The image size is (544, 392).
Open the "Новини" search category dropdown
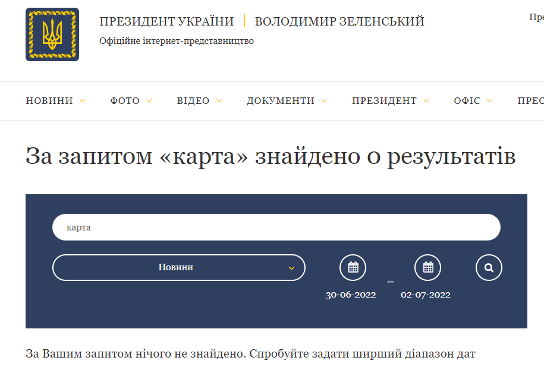tap(179, 267)
